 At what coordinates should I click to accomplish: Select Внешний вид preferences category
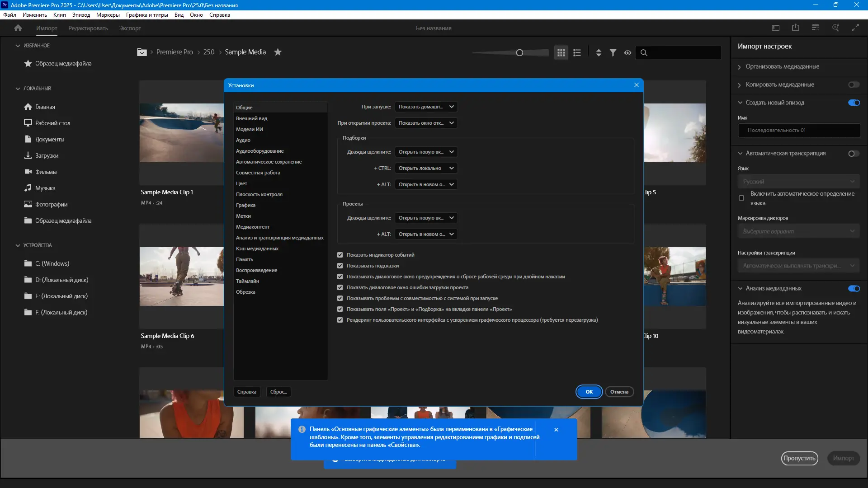pyautogui.click(x=280, y=118)
